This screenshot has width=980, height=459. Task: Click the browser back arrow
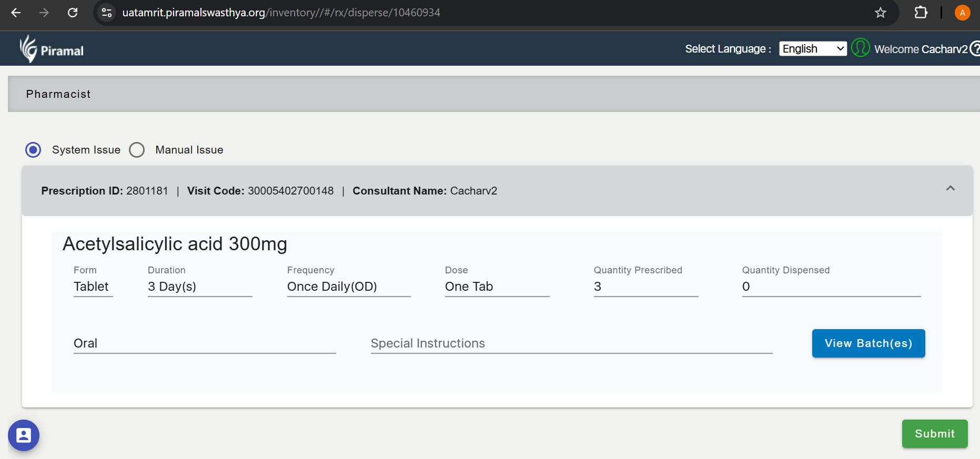16,13
